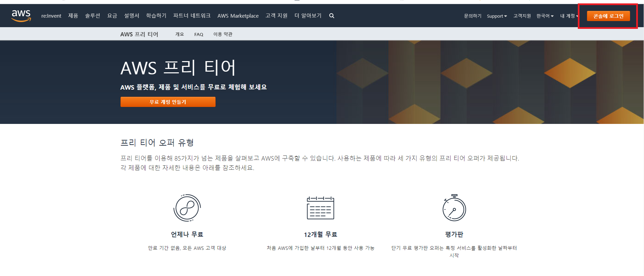Open the 더 알아보기 menu

pos(308,16)
